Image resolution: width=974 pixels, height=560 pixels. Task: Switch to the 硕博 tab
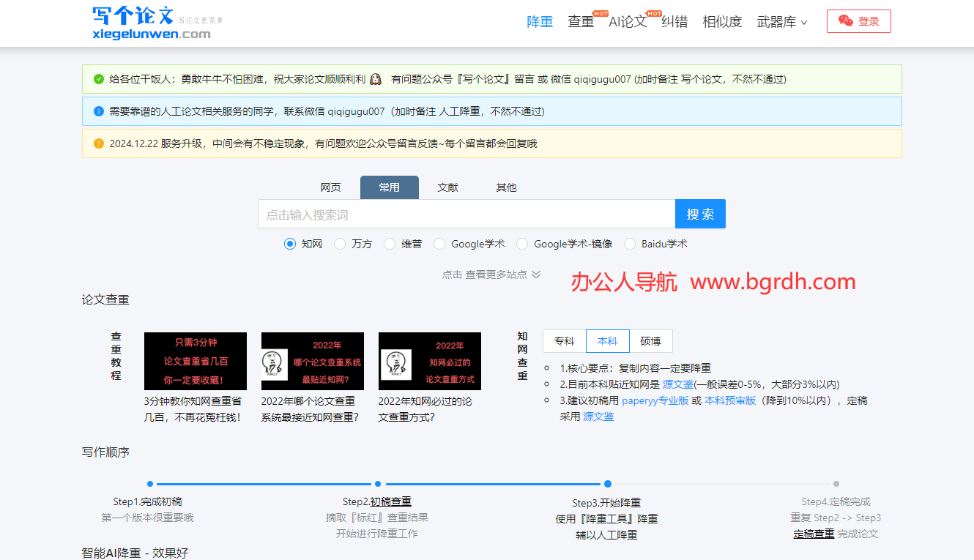point(650,341)
